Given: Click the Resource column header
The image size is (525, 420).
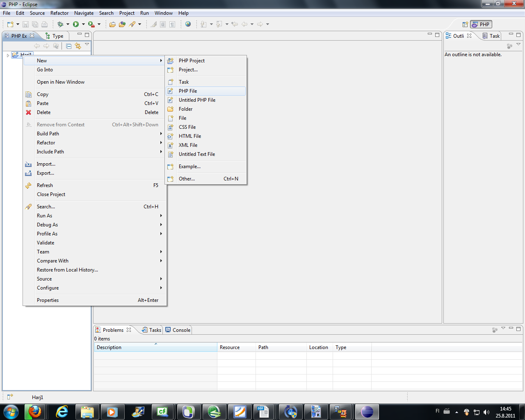Looking at the screenshot, I should click(x=236, y=347).
